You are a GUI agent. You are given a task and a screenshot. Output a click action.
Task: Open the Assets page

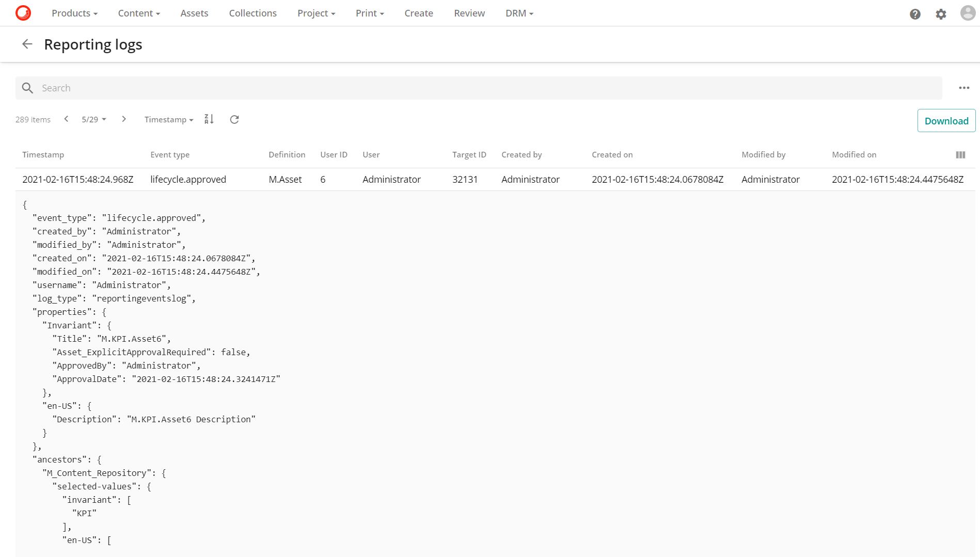click(x=194, y=13)
